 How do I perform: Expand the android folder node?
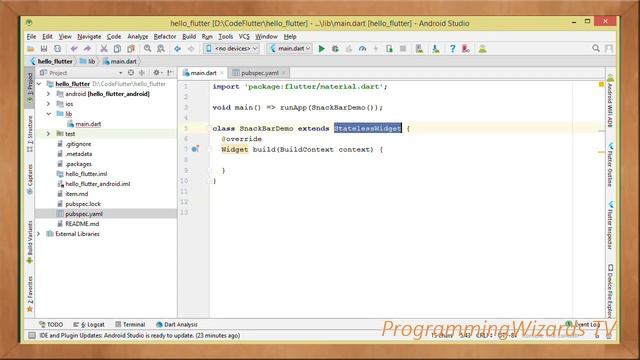pyautogui.click(x=48, y=94)
